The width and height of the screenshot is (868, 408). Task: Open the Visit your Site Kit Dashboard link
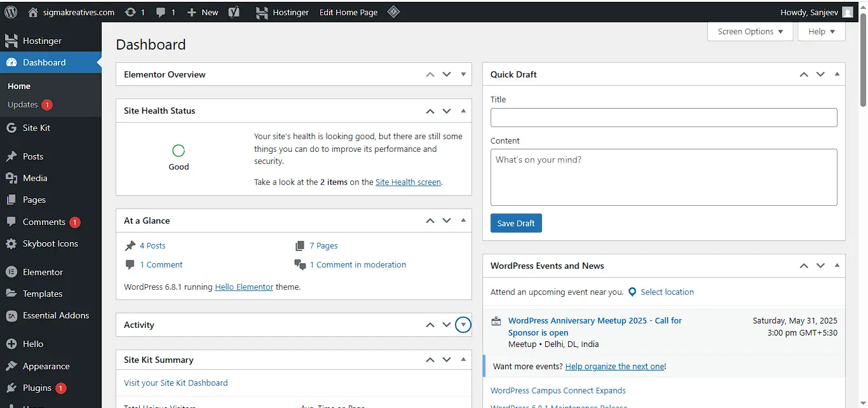pos(175,383)
